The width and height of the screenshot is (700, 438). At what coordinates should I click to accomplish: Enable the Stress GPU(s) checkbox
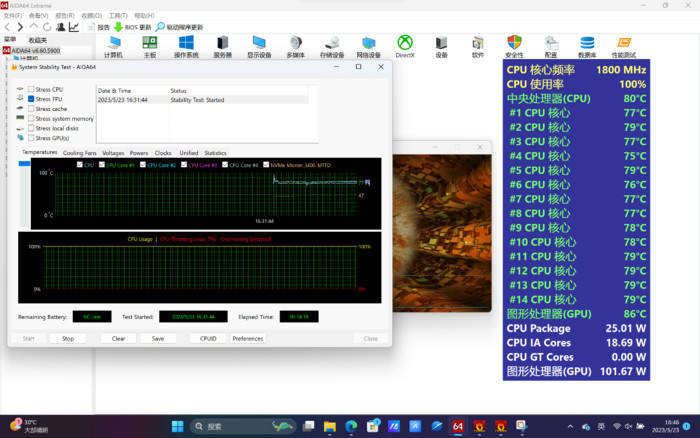pyautogui.click(x=32, y=138)
